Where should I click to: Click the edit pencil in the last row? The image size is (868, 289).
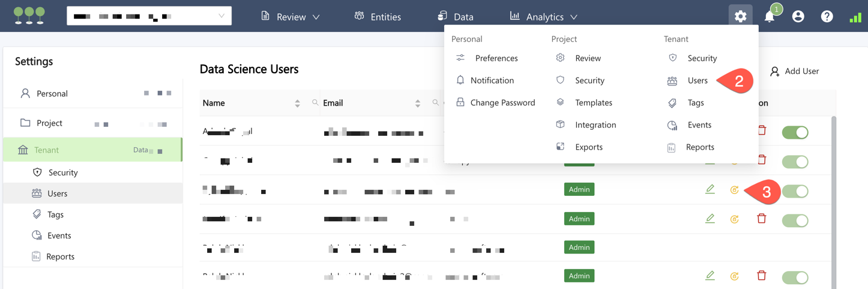(x=710, y=276)
